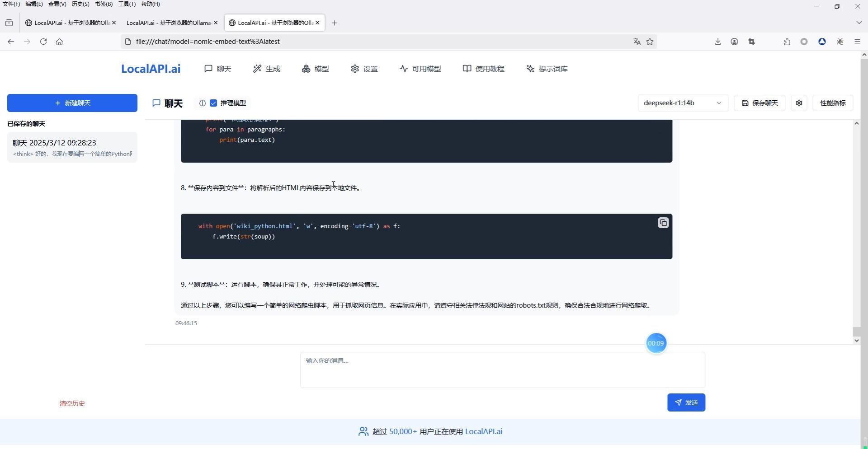The height and width of the screenshot is (449, 868).
Task: Select the 生成 generate wand icon
Action: tap(257, 69)
